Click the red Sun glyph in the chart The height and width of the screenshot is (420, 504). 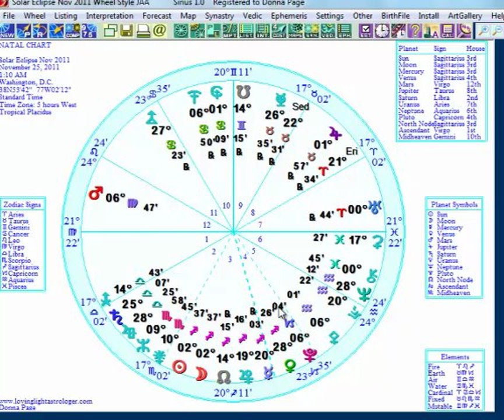click(x=179, y=367)
